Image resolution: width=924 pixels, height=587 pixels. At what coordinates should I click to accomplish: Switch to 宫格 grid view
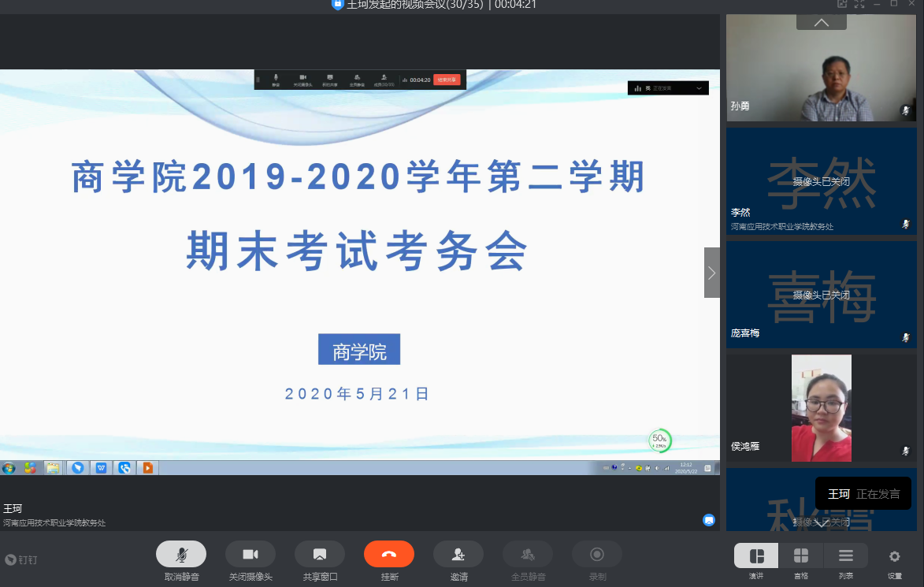point(801,555)
